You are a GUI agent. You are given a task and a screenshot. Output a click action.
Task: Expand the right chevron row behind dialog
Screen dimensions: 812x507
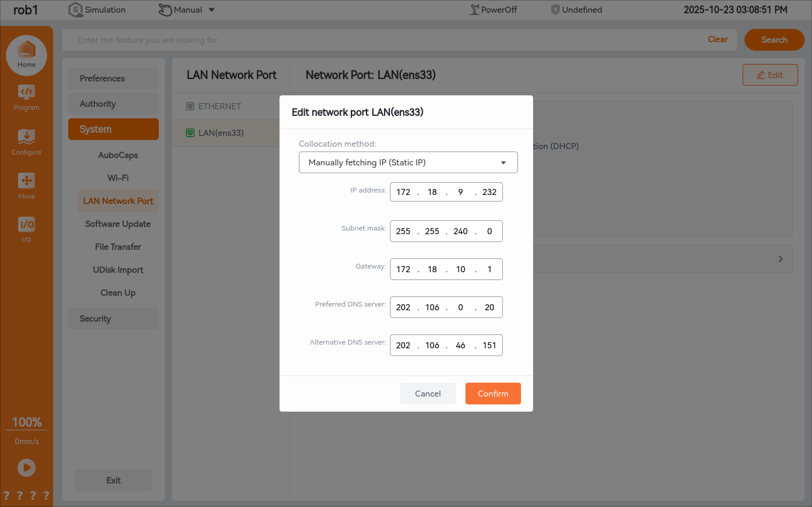(780, 259)
